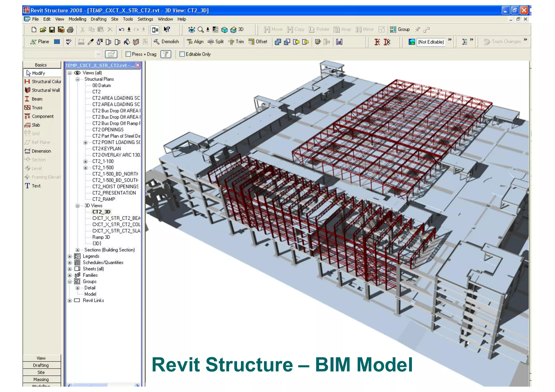555x392 pixels.
Task: Click the Group toolbar button
Action: point(400,30)
